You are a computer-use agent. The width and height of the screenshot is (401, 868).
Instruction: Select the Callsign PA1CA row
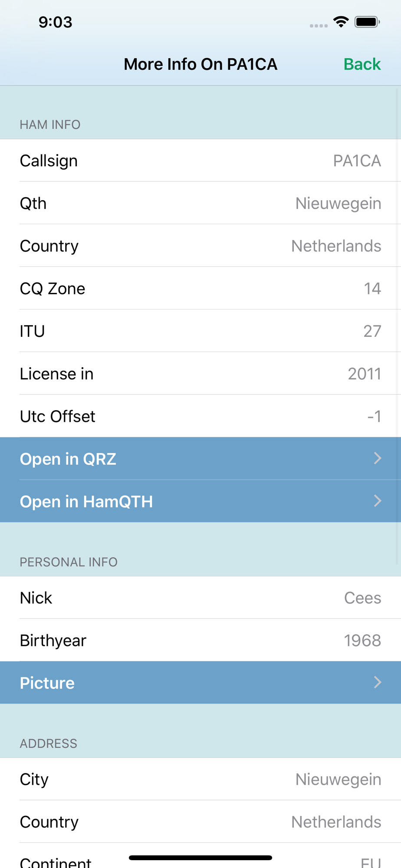[x=200, y=161]
